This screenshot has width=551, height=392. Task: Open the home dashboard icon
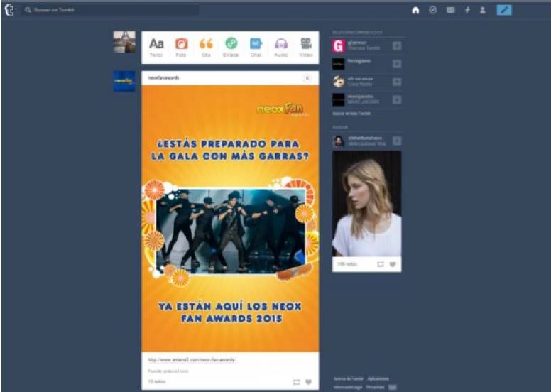click(415, 10)
